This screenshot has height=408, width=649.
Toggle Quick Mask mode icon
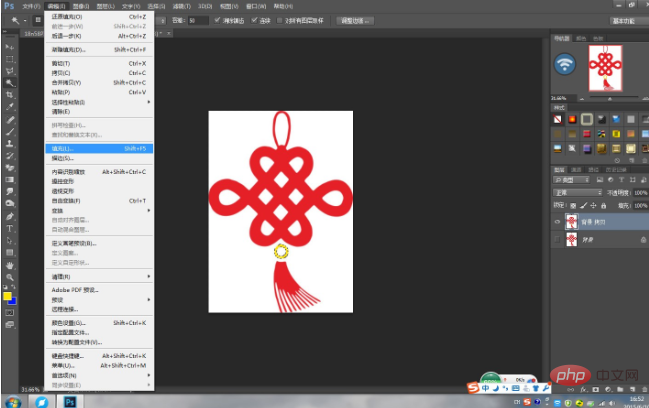[10, 313]
